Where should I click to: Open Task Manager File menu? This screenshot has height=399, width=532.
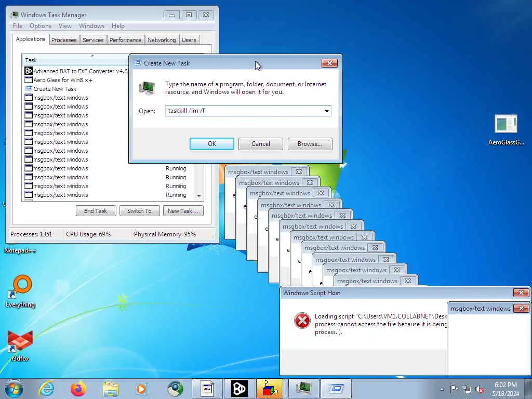tap(18, 26)
